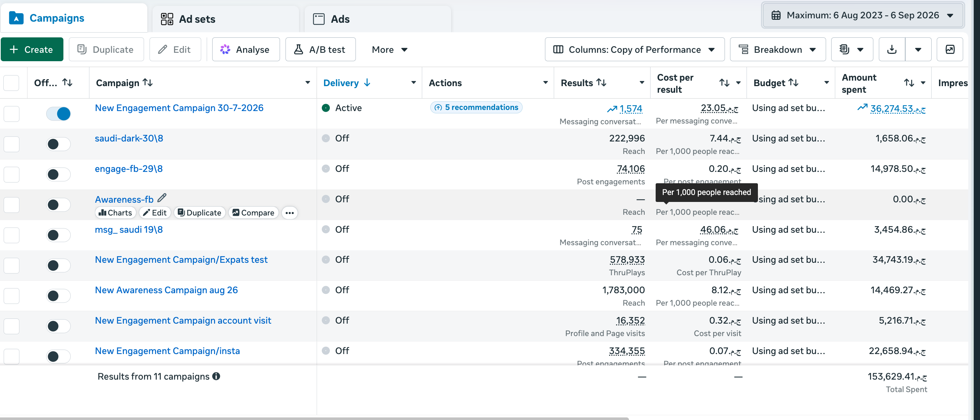The width and height of the screenshot is (980, 420).
Task: Click the A/B test button
Action: pos(320,49)
